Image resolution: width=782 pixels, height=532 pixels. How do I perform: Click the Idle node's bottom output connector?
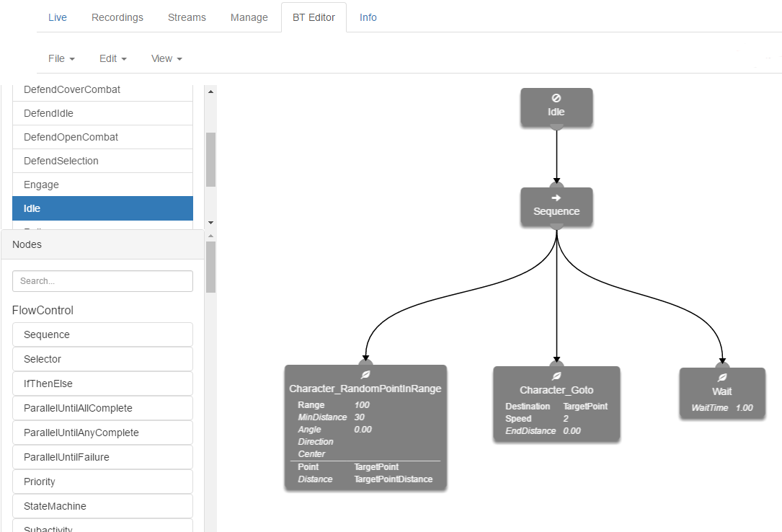[556, 127]
